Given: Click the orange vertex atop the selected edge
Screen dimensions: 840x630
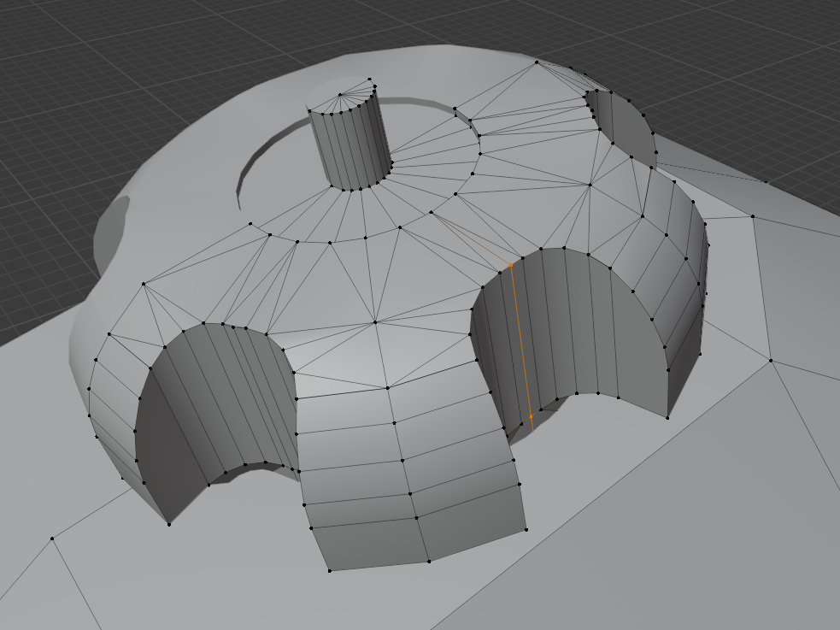Looking at the screenshot, I should pos(511,265).
